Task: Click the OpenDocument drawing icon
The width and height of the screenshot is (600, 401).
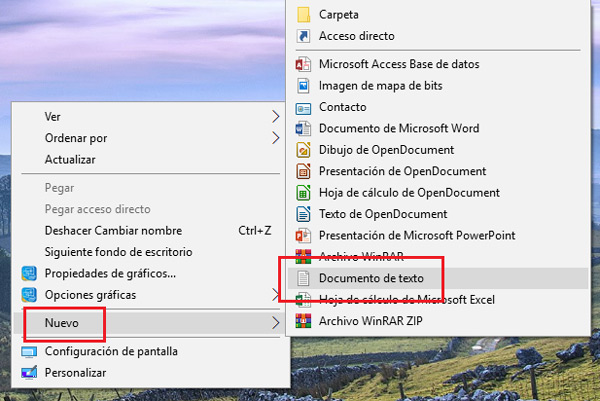Action: tap(303, 150)
